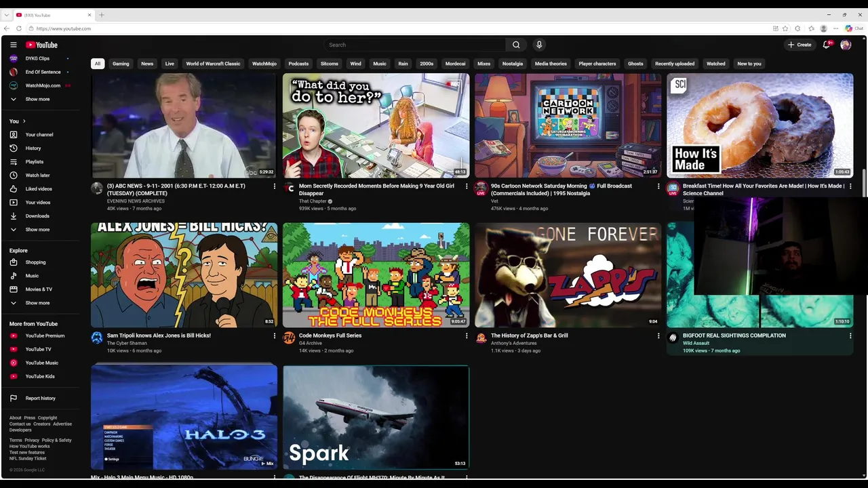
Task: Open the browser profile icon
Action: (x=823, y=28)
